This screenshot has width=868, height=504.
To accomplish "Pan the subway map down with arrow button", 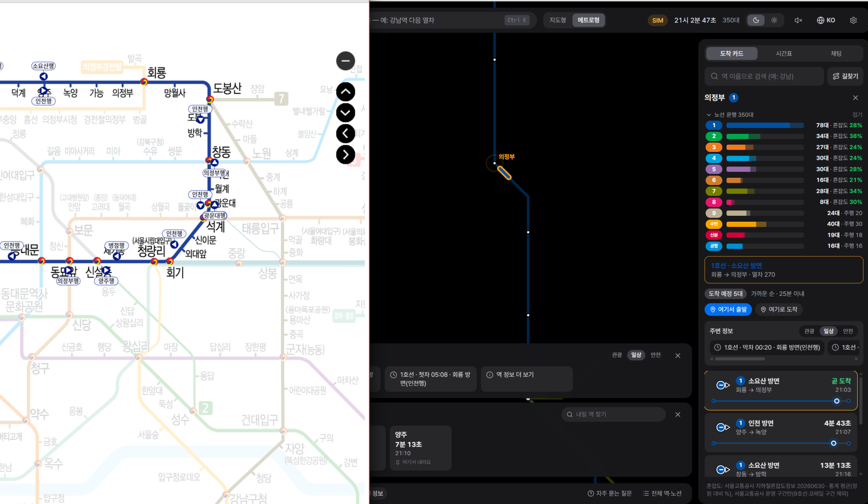I will 345,113.
